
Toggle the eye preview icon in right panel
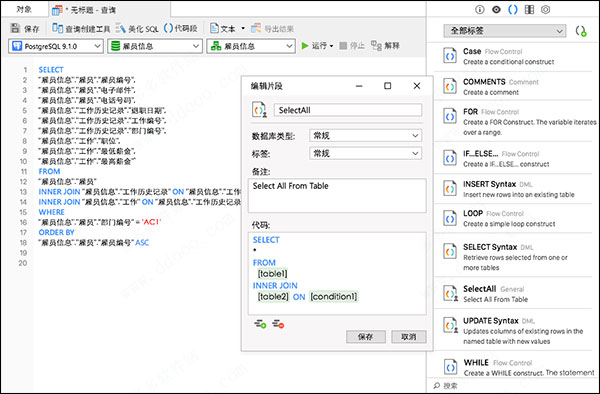point(496,10)
